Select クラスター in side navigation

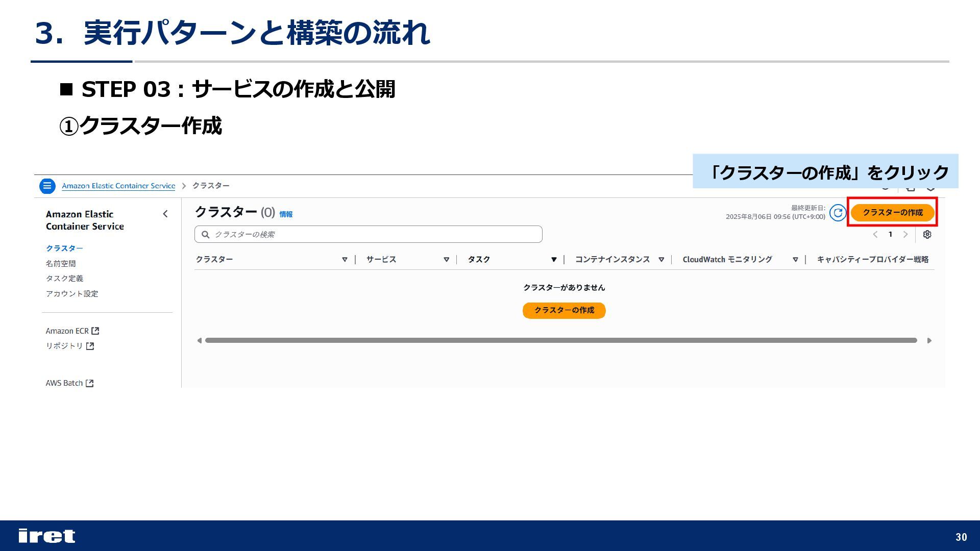64,248
